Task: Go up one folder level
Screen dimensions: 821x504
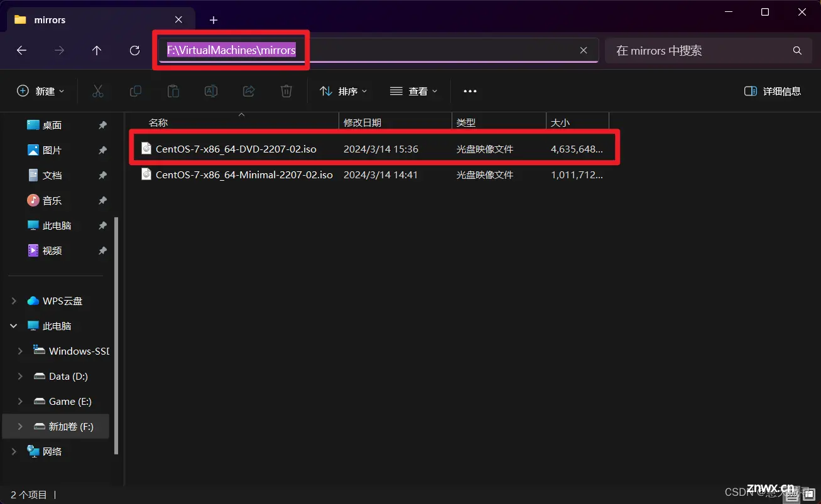Action: [x=97, y=50]
